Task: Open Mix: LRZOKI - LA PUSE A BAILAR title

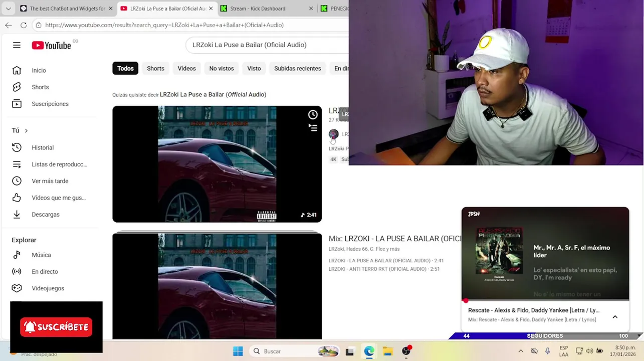Action: tap(394, 239)
